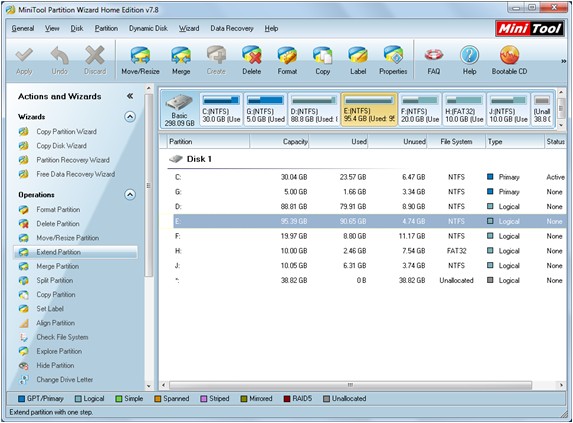Click the RAID5 legend color swatch

287,399
